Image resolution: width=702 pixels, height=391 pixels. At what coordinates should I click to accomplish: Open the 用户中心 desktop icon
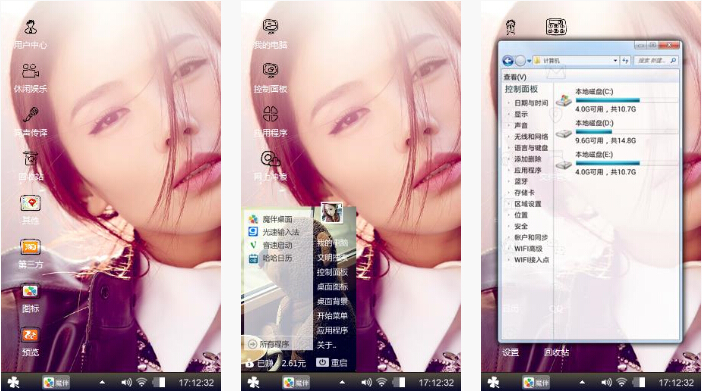pyautogui.click(x=30, y=28)
